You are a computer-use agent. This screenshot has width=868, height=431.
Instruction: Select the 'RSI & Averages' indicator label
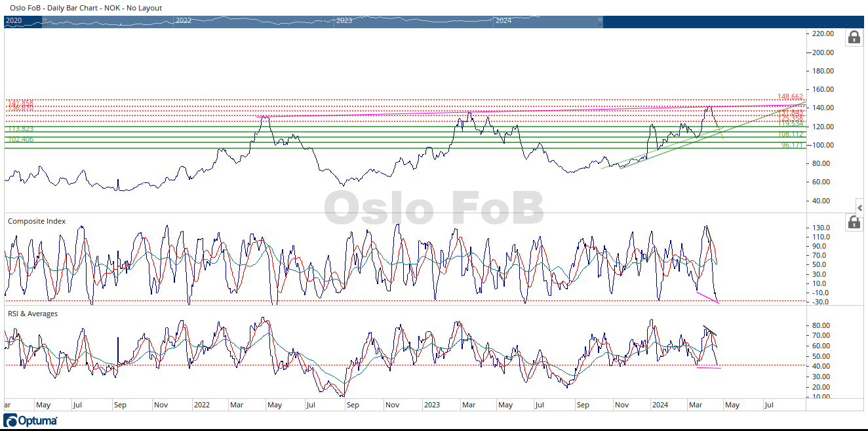point(33,314)
